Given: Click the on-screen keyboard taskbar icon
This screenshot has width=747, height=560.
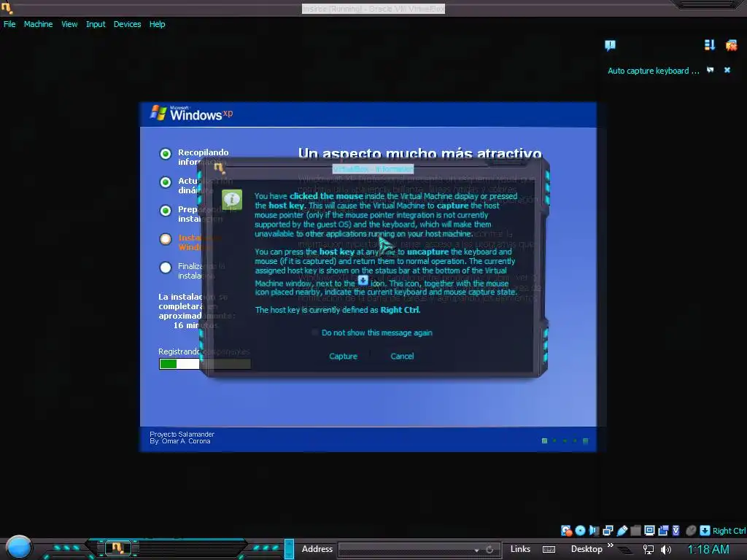Looking at the screenshot, I should [x=549, y=550].
